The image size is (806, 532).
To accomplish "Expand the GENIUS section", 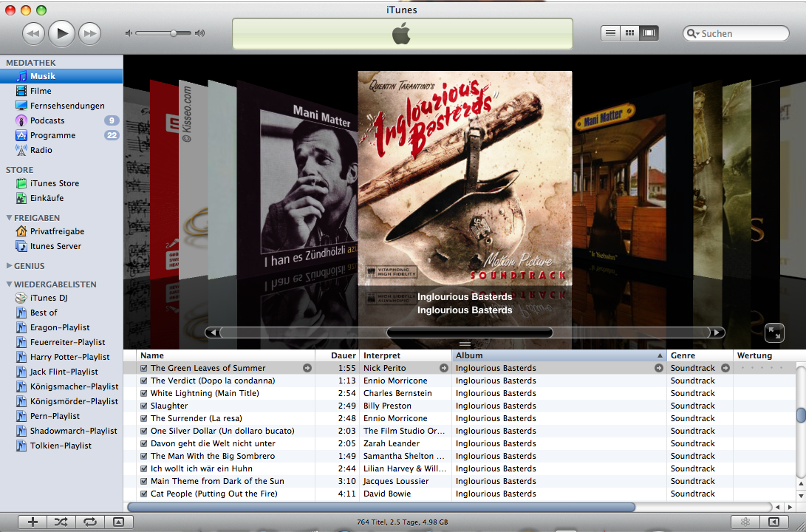I will point(9,266).
